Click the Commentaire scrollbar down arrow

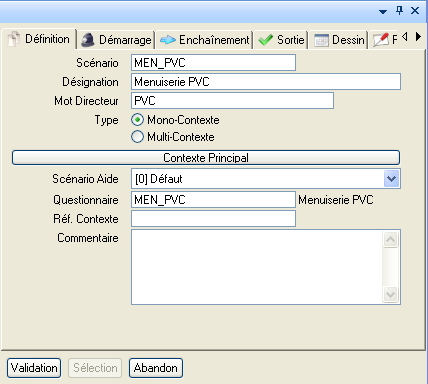pyautogui.click(x=390, y=295)
